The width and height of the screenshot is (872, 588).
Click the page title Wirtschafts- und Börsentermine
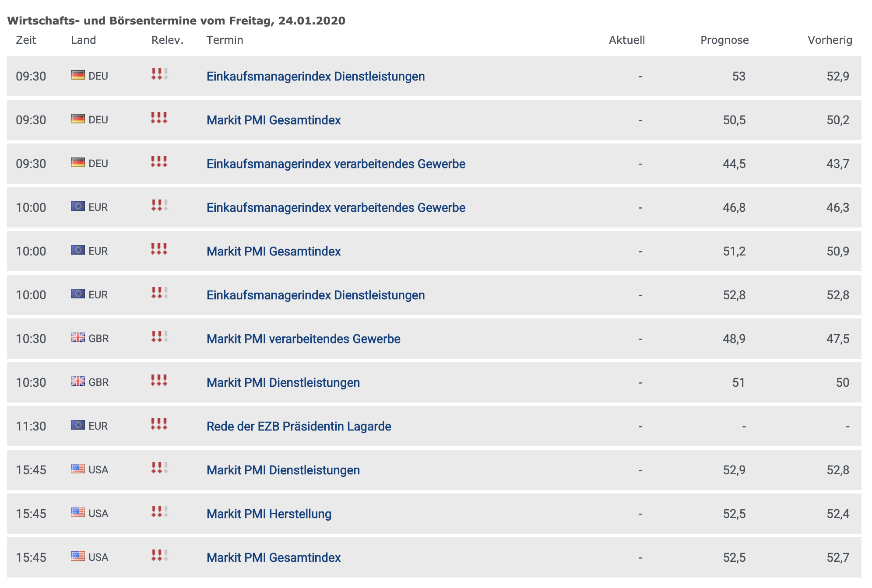[x=176, y=21]
